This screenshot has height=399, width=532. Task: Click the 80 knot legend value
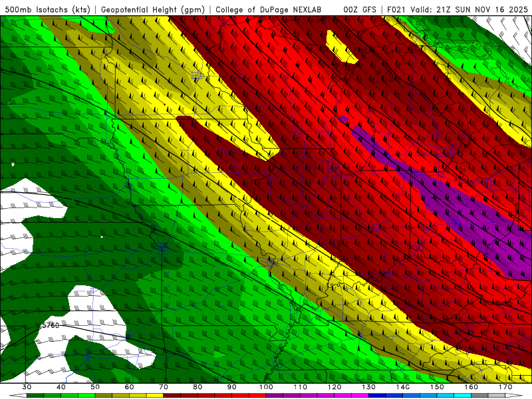pos(198,387)
